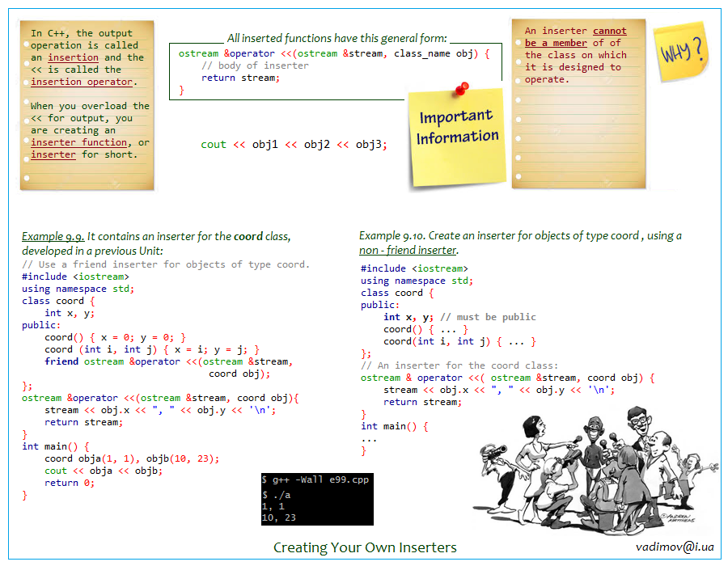Click 'the class on which' in right note
The width and height of the screenshot is (728, 566).
576,55
